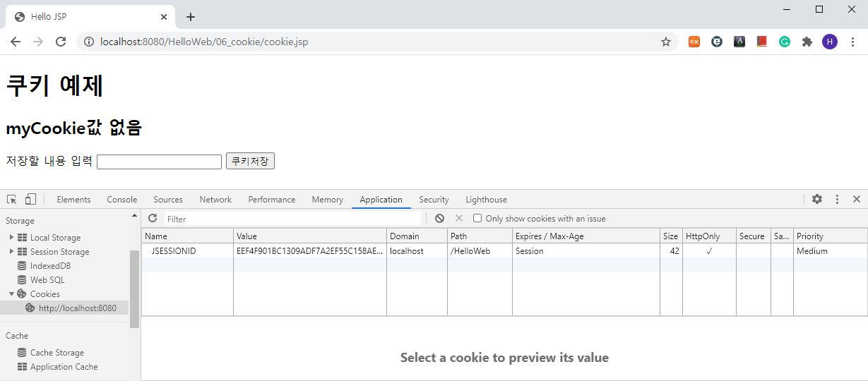Open a new browser tab
Screen dimensions: 868x381
coord(190,17)
